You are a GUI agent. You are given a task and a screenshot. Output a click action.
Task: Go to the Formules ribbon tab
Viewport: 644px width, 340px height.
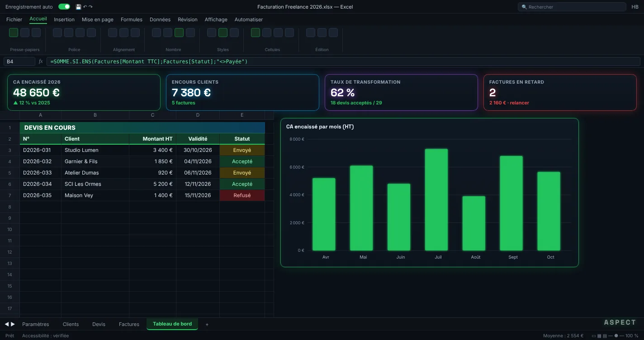tap(132, 19)
